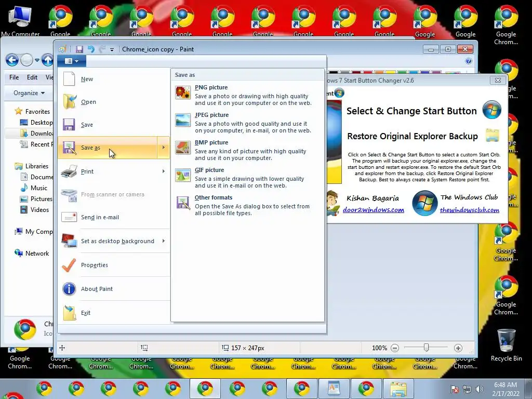Click the Send in e-mail envelope icon
The image size is (532, 399).
coord(69,217)
